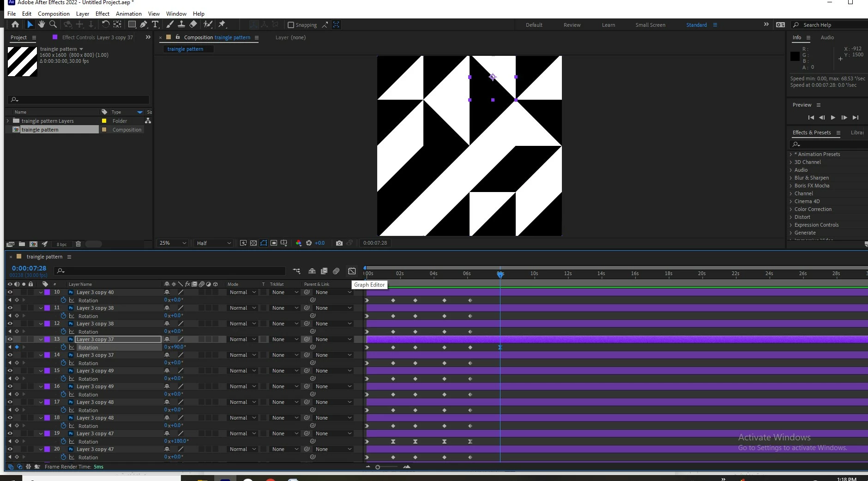This screenshot has width=868, height=481.
Task: Enable the Snapping checkbox
Action: coord(291,25)
